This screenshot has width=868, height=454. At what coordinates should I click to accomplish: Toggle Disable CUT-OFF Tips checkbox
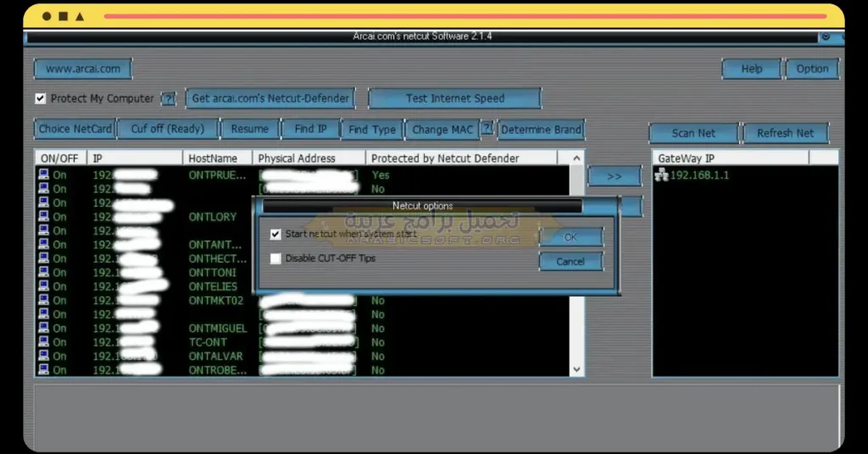coord(275,258)
